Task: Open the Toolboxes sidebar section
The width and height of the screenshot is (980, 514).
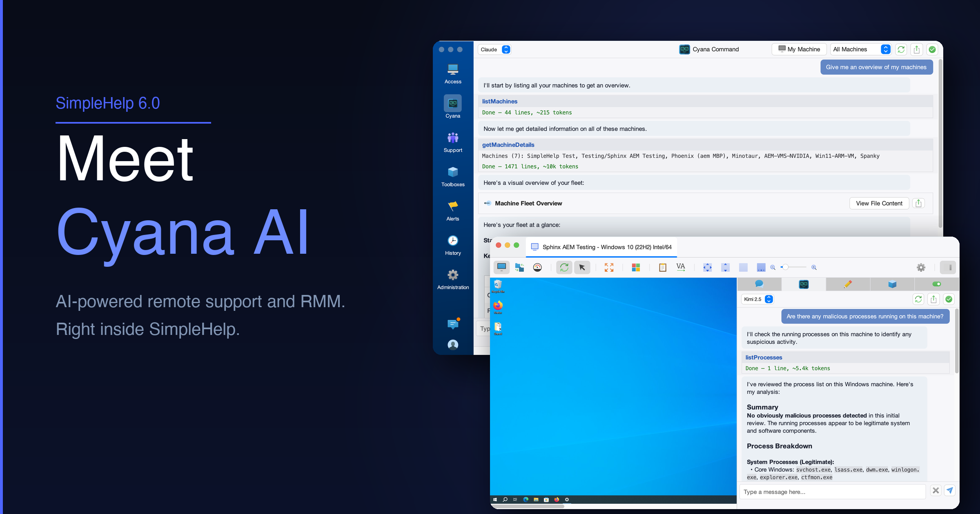Action: click(453, 176)
